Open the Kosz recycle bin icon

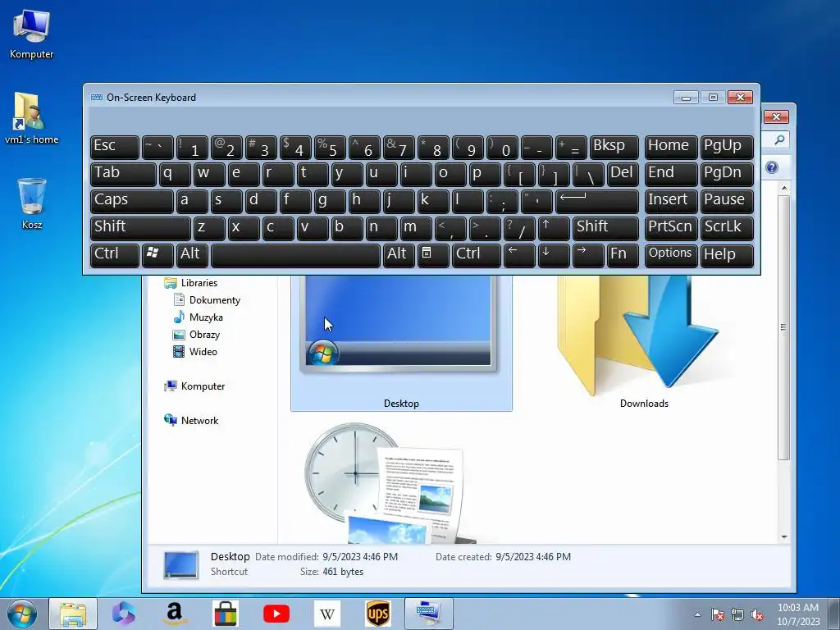pyautogui.click(x=32, y=203)
